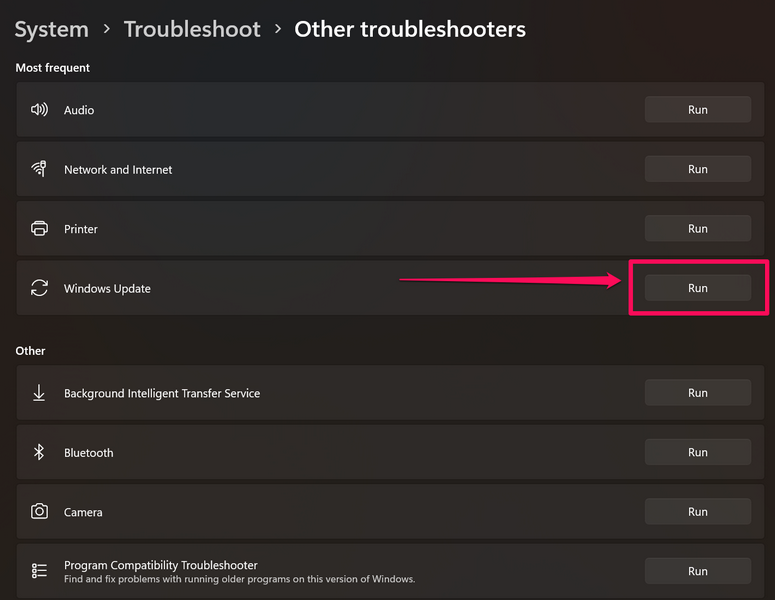Run the Network and Internet troubleshooter
Viewport: 775px width, 600px height.
click(x=697, y=169)
